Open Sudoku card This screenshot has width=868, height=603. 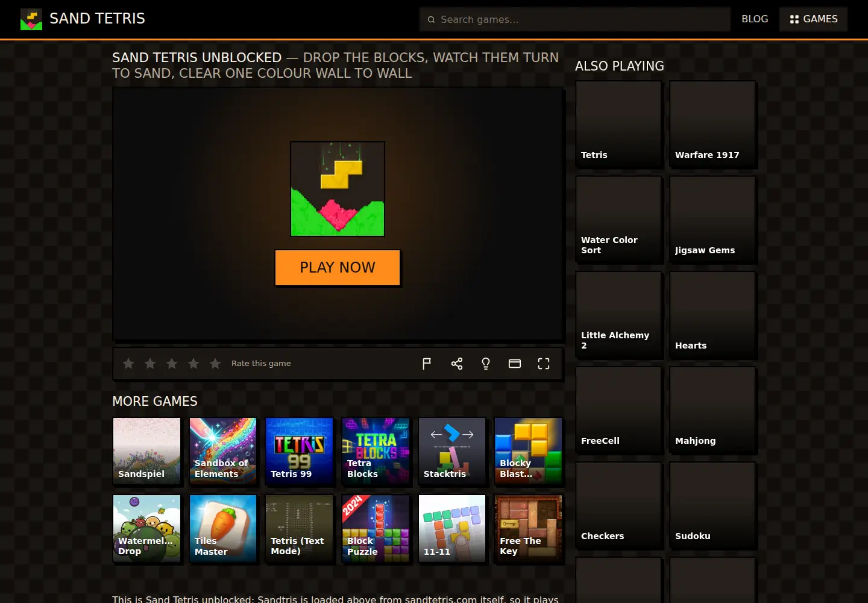pos(712,505)
